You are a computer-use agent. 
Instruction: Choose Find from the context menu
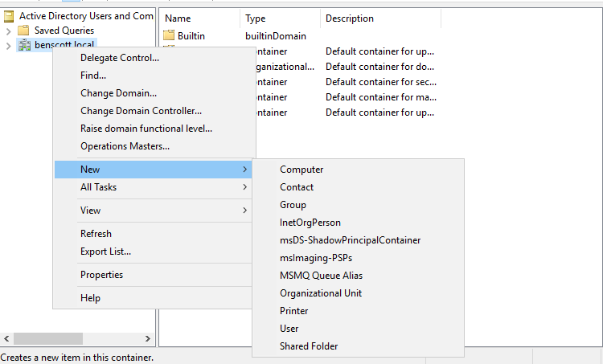coord(153,76)
